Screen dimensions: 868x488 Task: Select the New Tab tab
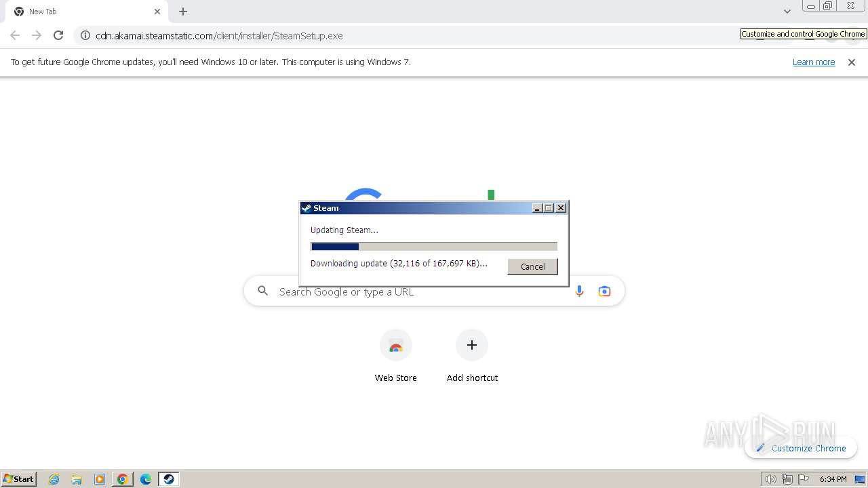[x=85, y=12]
